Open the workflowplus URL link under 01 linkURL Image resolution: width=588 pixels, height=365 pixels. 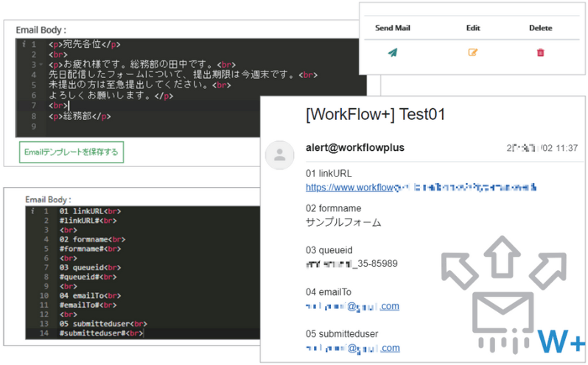point(421,188)
